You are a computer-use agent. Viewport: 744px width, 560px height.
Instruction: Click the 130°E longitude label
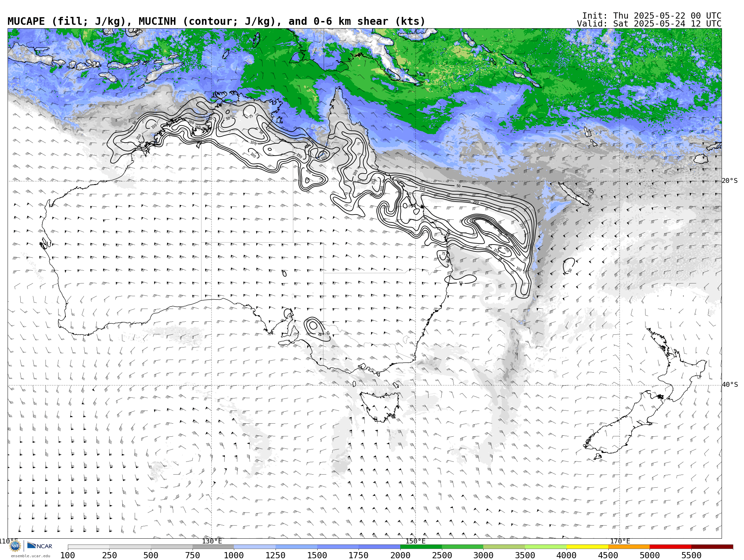[x=212, y=541]
